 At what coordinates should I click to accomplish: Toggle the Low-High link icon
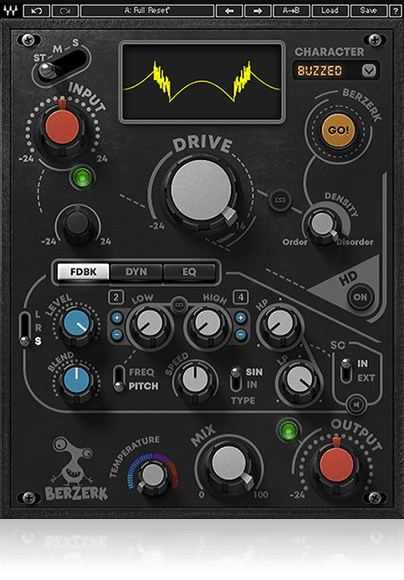179,306
